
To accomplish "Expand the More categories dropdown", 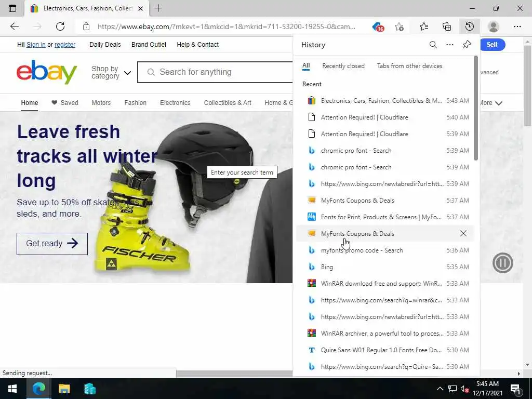I will pyautogui.click(x=491, y=103).
